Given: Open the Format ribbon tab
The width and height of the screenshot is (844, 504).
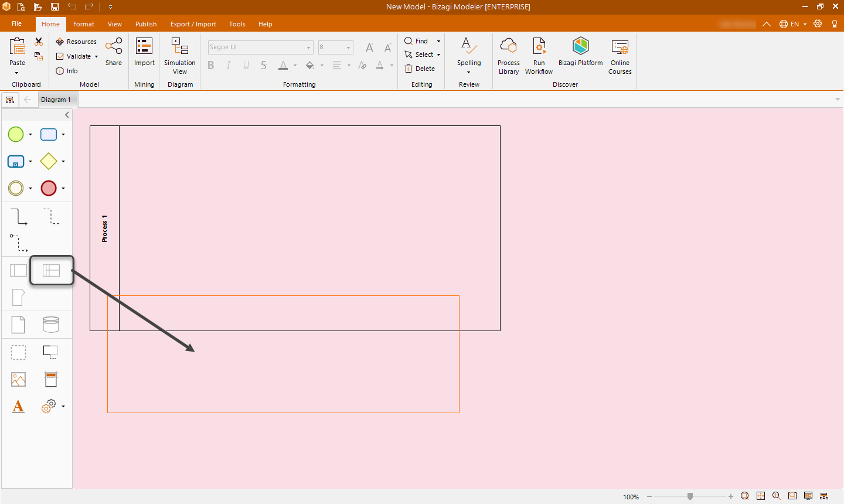Looking at the screenshot, I should click(x=84, y=24).
